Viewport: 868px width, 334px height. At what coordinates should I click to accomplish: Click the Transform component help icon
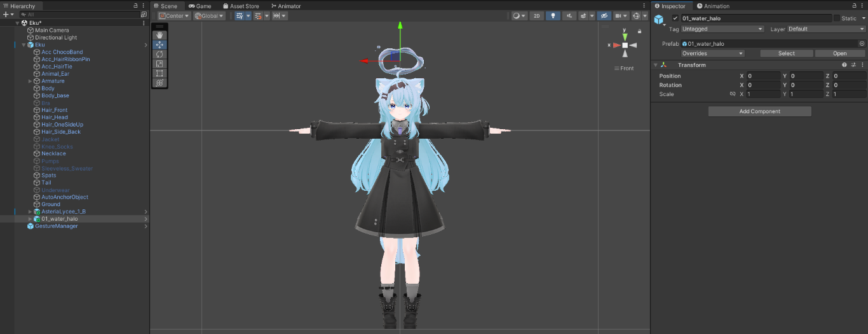844,65
